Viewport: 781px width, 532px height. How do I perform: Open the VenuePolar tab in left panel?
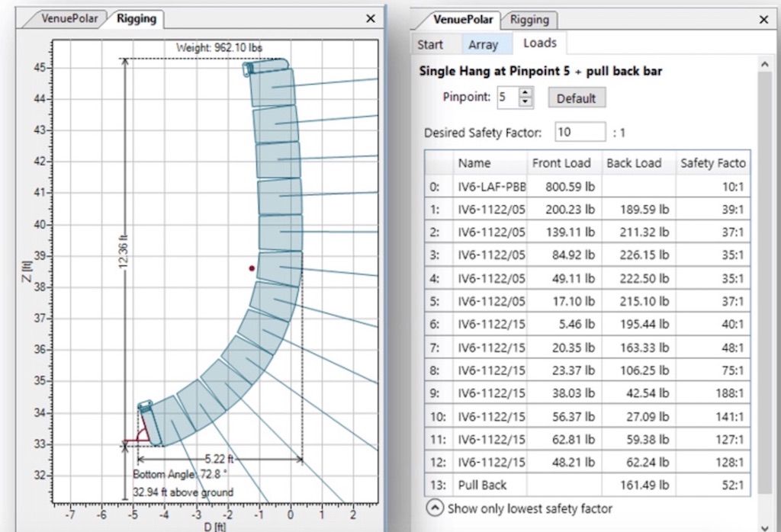69,19
